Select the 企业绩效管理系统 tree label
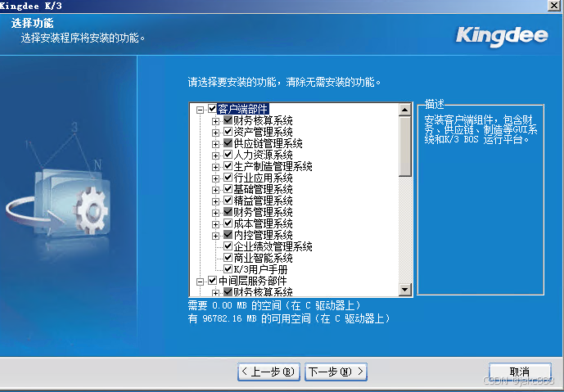Viewport: 564px width, 392px height. pos(273,246)
